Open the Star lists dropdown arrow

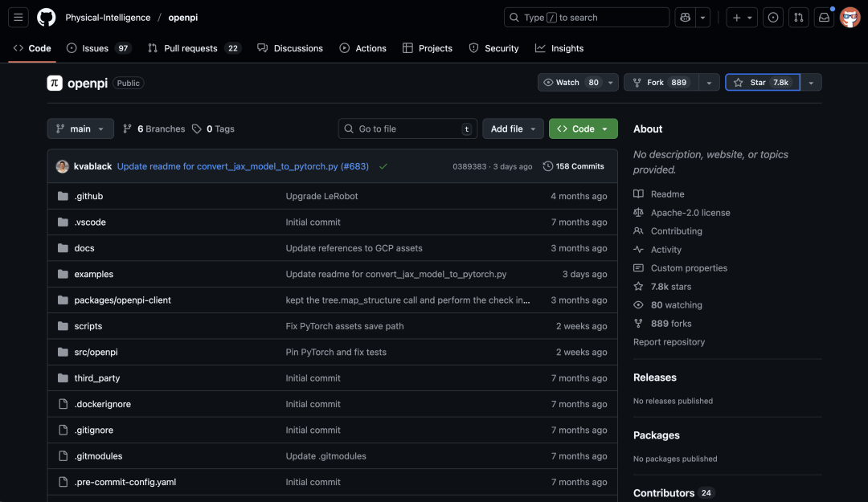click(x=811, y=83)
